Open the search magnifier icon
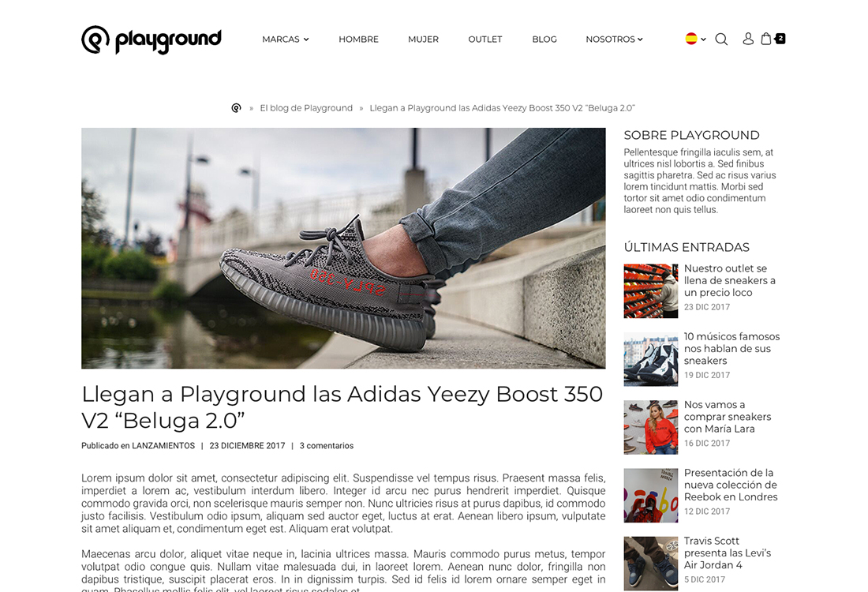 (721, 39)
